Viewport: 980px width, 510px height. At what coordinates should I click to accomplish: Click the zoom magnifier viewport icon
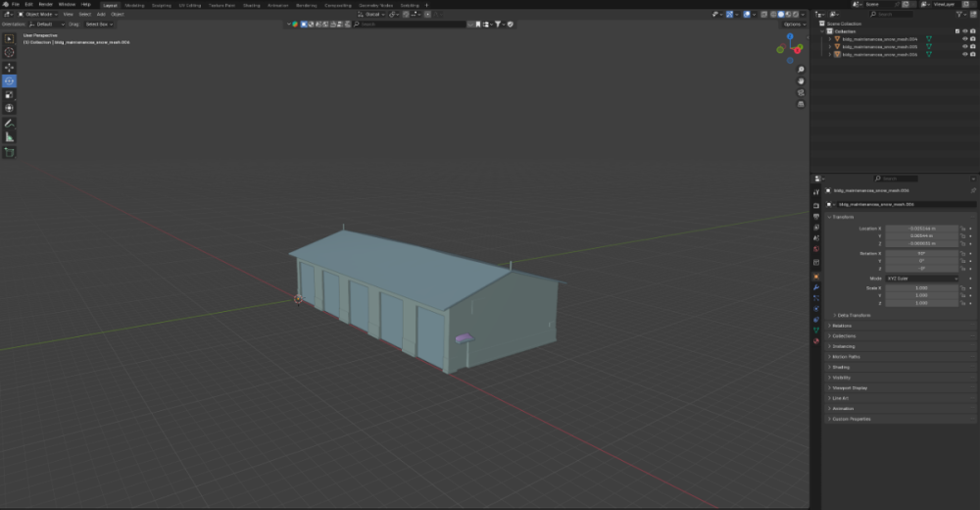pyautogui.click(x=801, y=70)
